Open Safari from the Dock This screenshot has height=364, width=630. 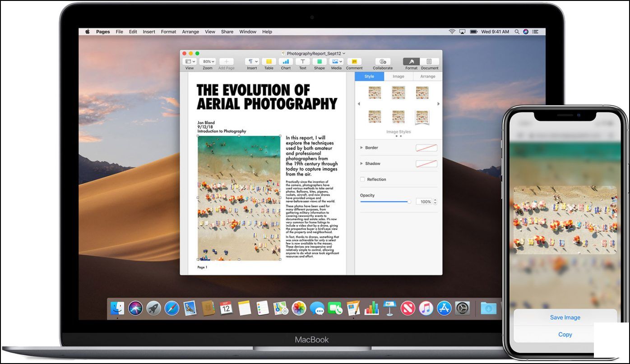[x=172, y=308]
